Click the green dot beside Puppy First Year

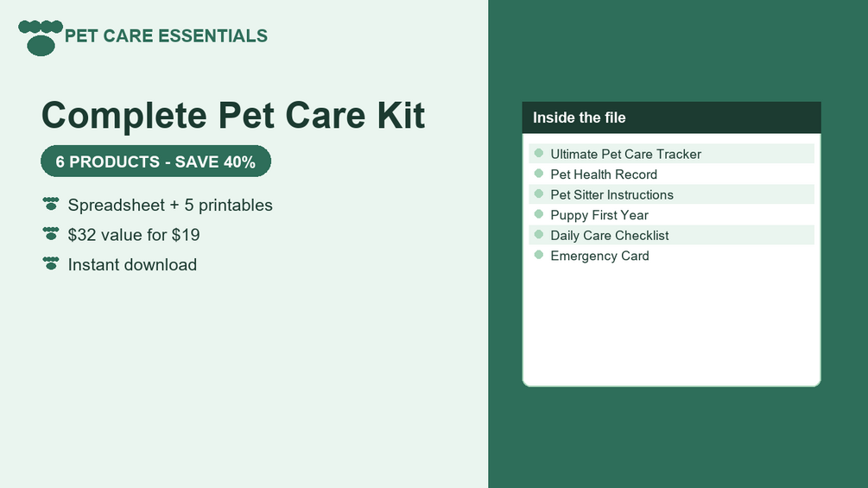point(539,214)
